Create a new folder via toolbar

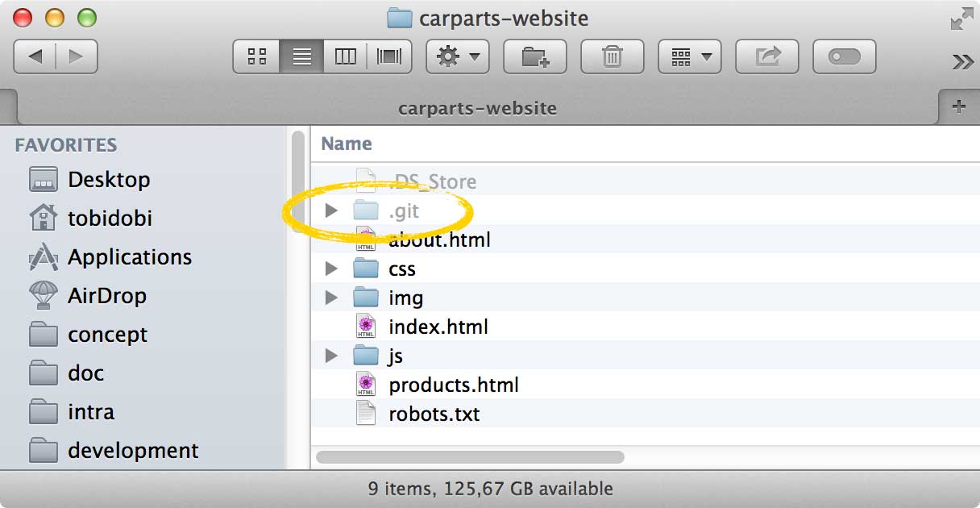coord(534,56)
